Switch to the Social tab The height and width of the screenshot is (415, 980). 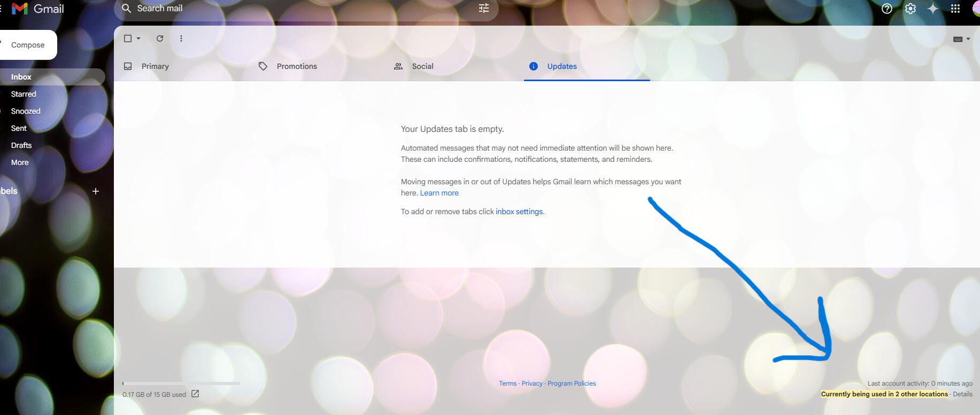coord(422,66)
